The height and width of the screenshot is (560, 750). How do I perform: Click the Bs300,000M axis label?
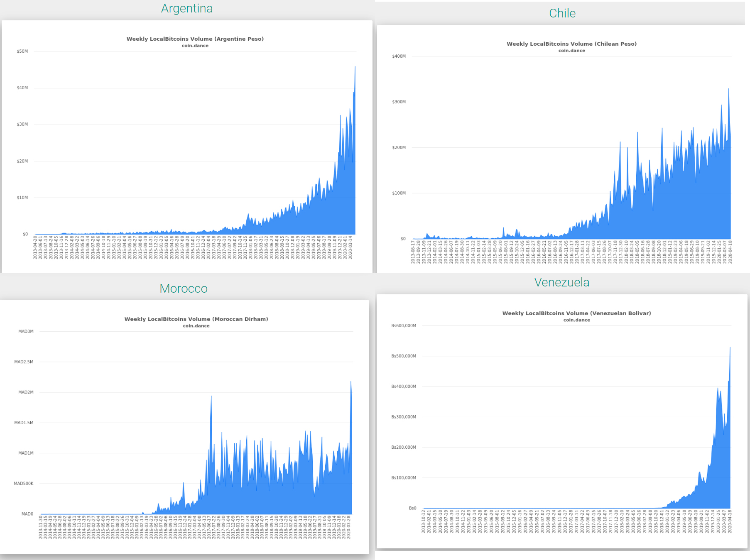click(x=404, y=417)
